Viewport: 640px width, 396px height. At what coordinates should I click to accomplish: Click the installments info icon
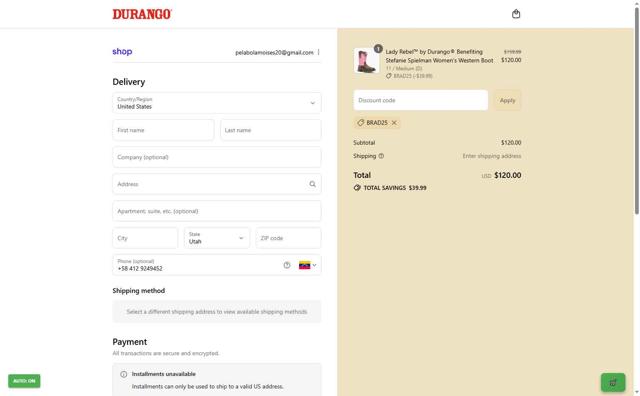point(124,374)
